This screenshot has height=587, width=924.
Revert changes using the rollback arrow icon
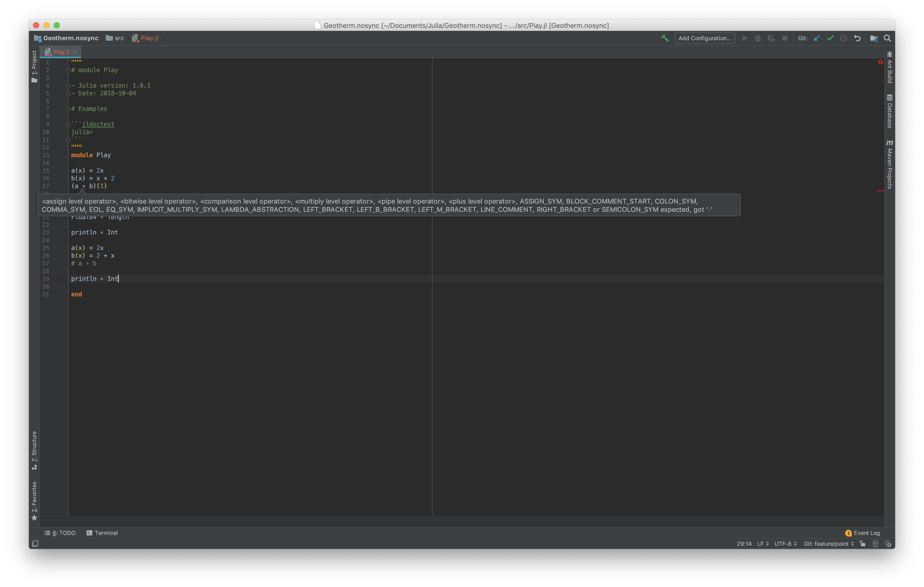(x=858, y=38)
